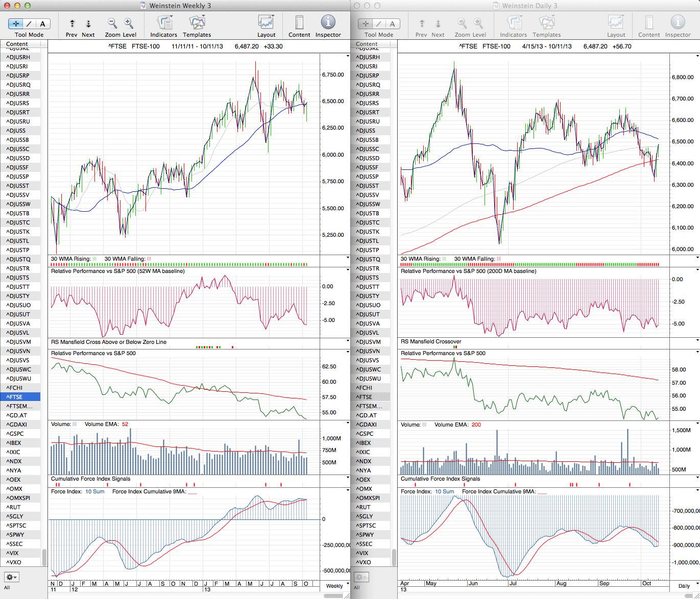700x599 pixels.
Task: Click the Content column header in sidebar
Action: (x=17, y=44)
